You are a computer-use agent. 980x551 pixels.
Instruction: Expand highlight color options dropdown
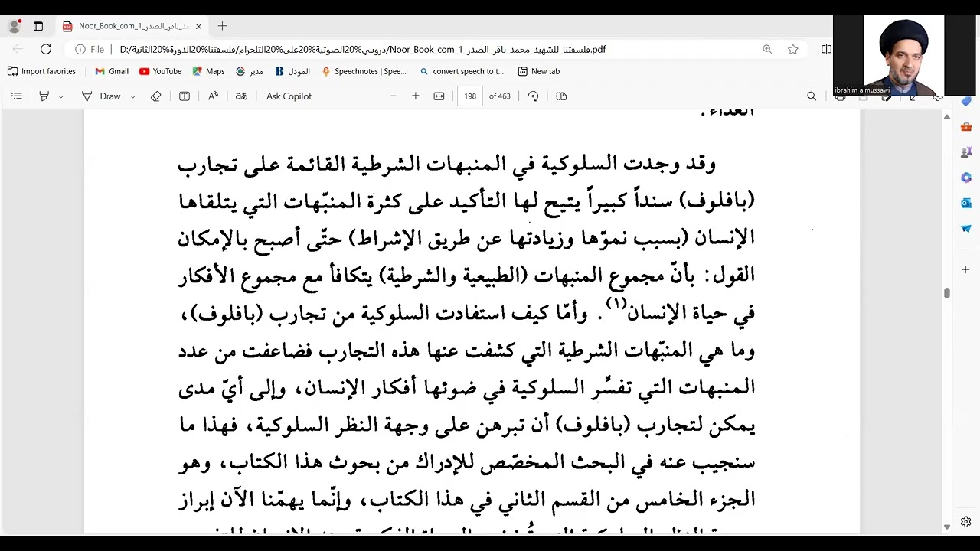(x=61, y=96)
